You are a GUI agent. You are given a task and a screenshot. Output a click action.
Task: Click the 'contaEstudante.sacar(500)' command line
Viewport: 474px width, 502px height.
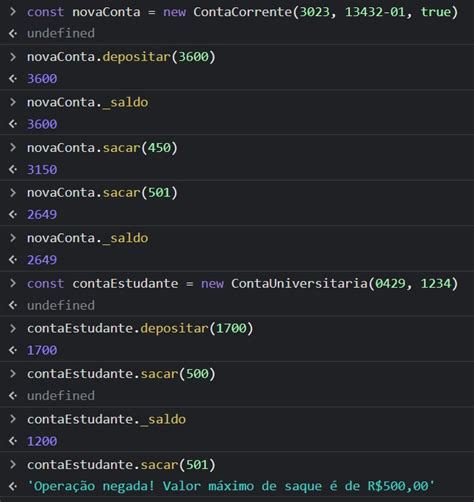[121, 374]
